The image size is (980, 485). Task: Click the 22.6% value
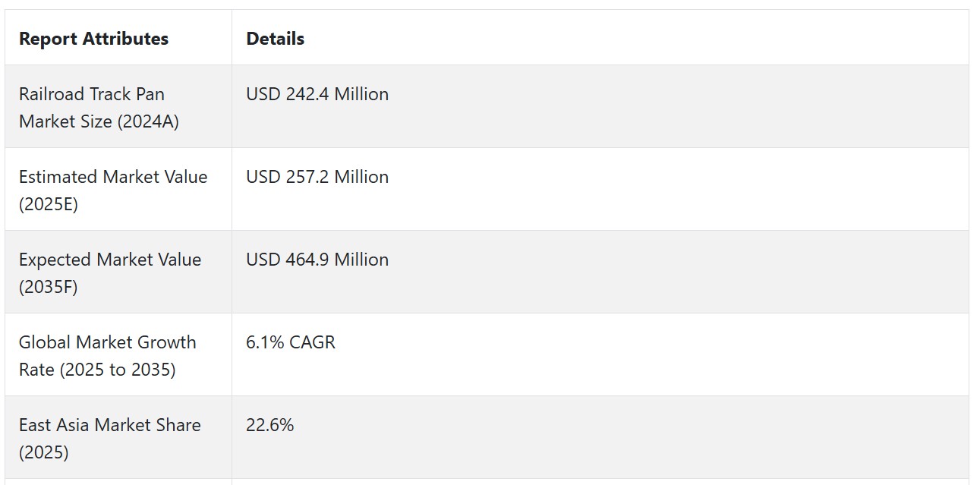(269, 425)
